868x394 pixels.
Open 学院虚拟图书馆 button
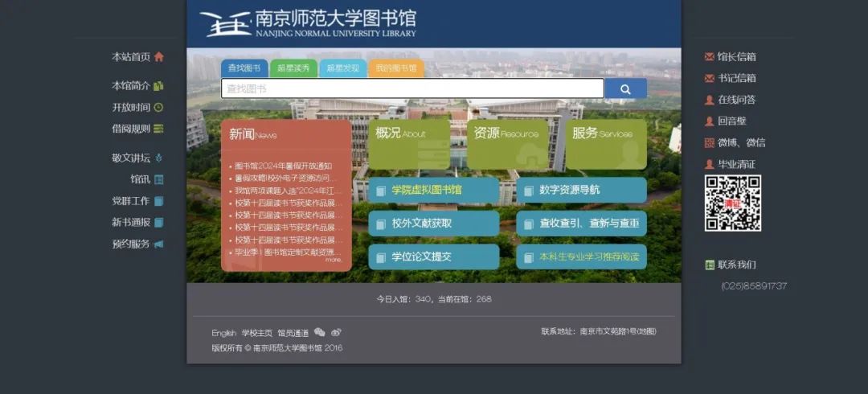tap(434, 190)
